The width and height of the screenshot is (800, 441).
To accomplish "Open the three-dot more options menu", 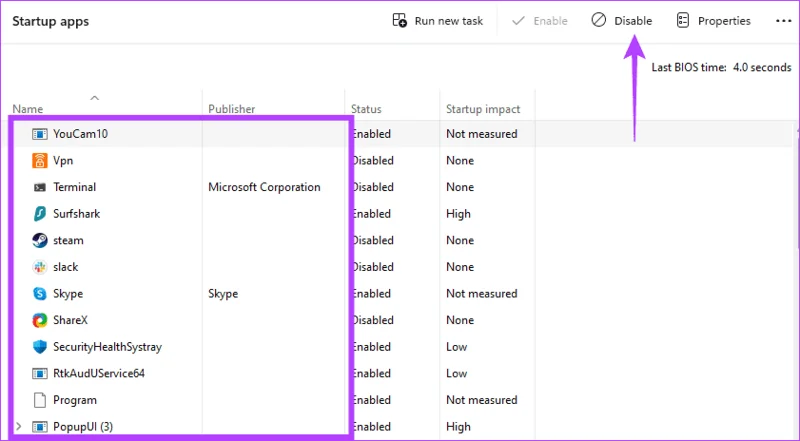I will point(784,21).
